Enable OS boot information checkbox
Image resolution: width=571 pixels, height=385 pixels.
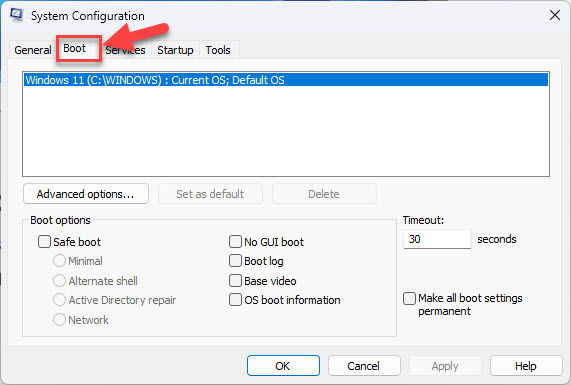[235, 300]
